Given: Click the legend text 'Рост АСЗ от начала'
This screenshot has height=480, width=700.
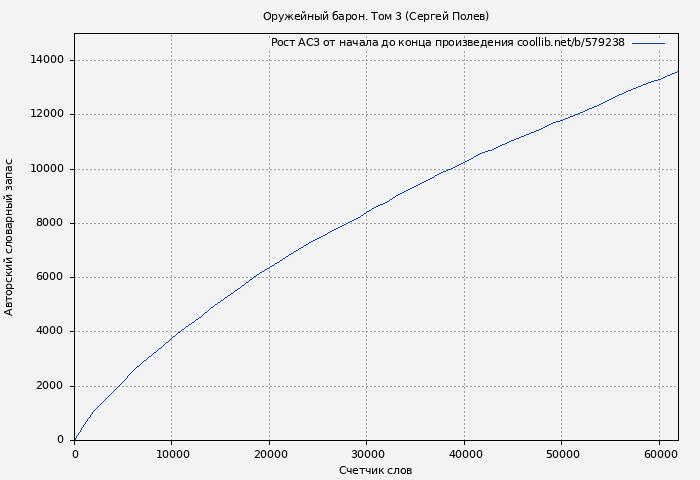Looking at the screenshot, I should click(x=447, y=43).
